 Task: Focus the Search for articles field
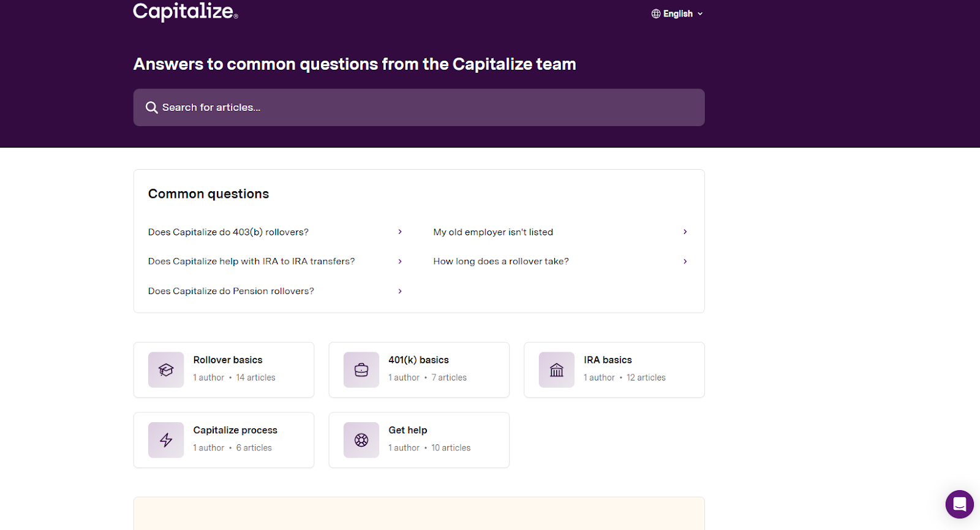[x=419, y=108]
